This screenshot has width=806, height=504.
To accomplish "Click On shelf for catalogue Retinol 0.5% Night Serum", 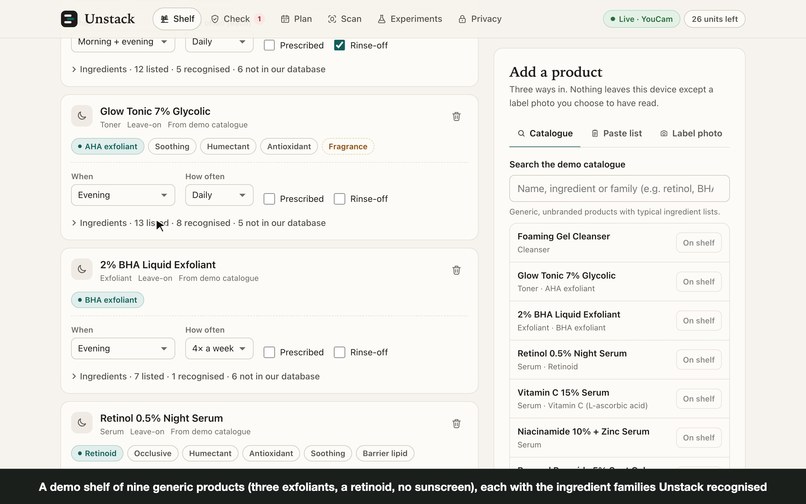I will click(x=699, y=360).
